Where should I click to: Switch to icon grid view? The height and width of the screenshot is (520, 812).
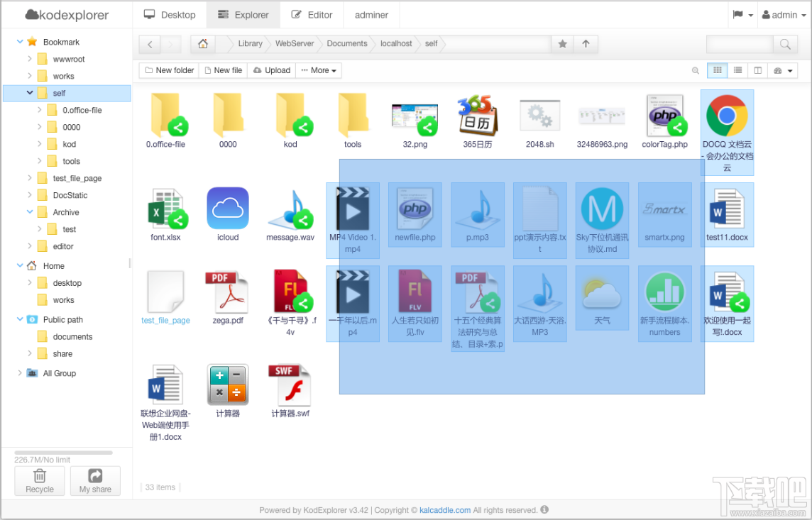click(717, 70)
